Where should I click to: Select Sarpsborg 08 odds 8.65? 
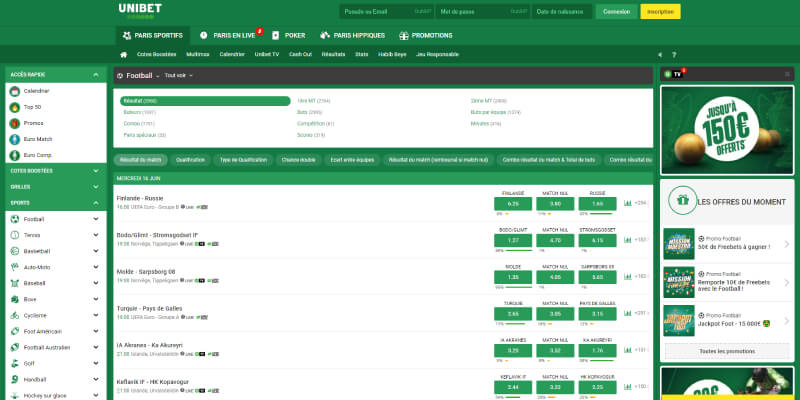point(597,277)
